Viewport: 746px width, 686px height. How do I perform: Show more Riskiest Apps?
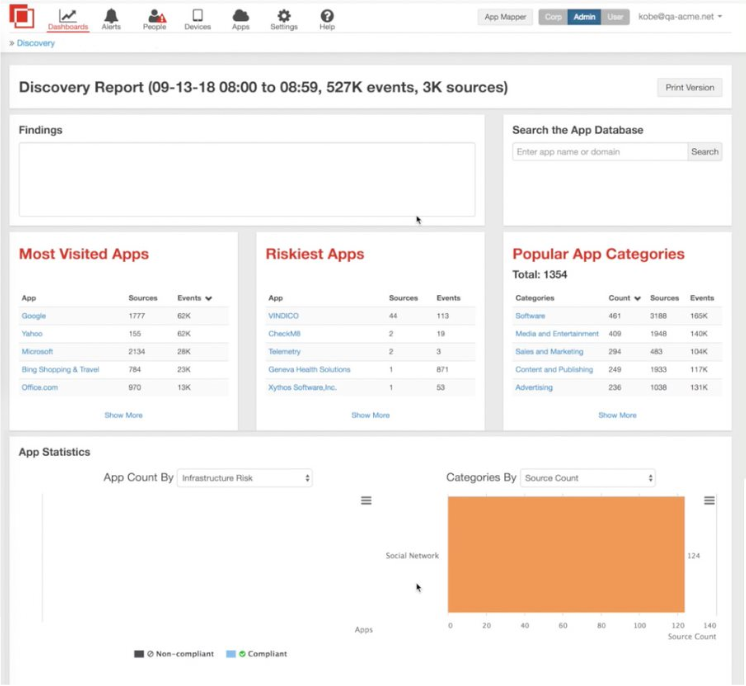coord(370,415)
